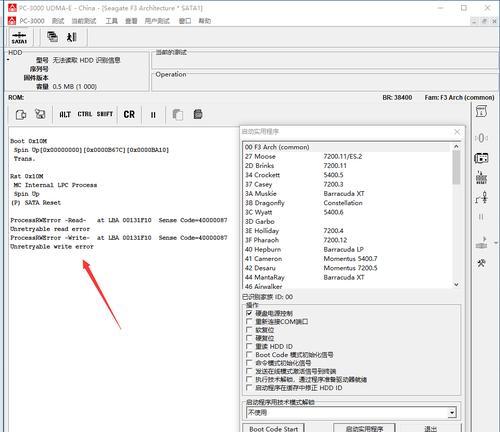
Task: Select 34 Crockett family row
Action: pyautogui.click(x=347, y=175)
